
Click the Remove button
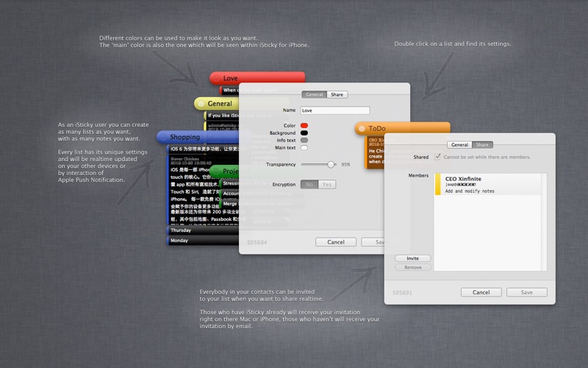[x=413, y=267]
